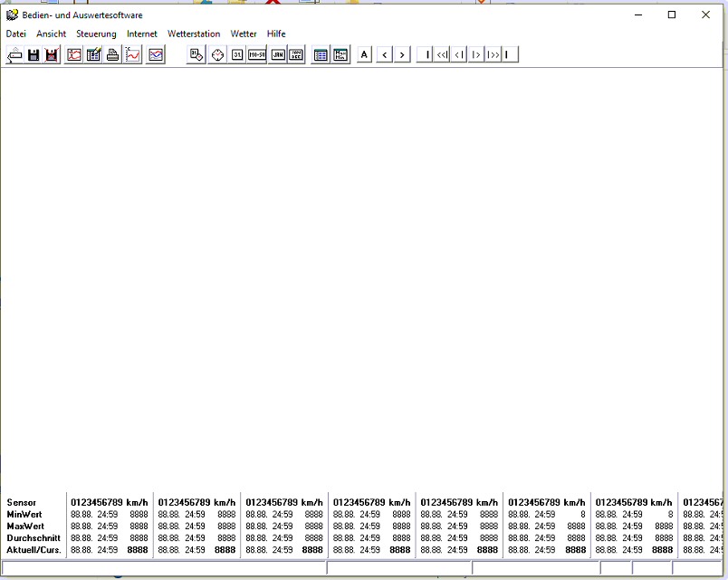Screen dimensions: 728x580
Task: Click the printer icon in toolbar
Action: pyautogui.click(x=113, y=55)
